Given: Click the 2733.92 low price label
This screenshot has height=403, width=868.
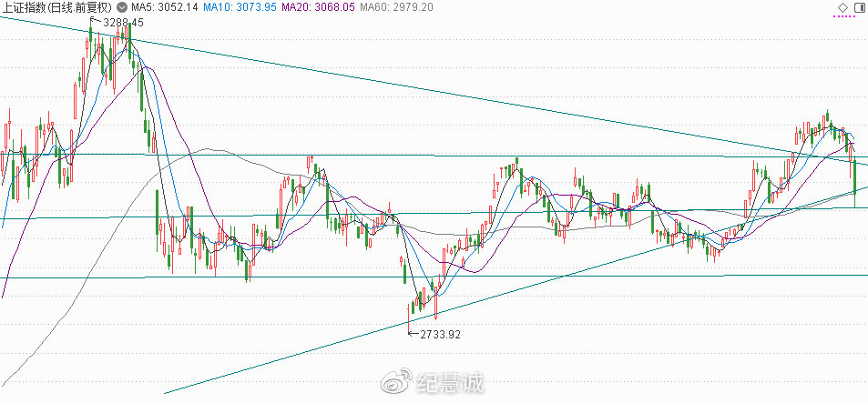Looking at the screenshot, I should click(x=440, y=334).
